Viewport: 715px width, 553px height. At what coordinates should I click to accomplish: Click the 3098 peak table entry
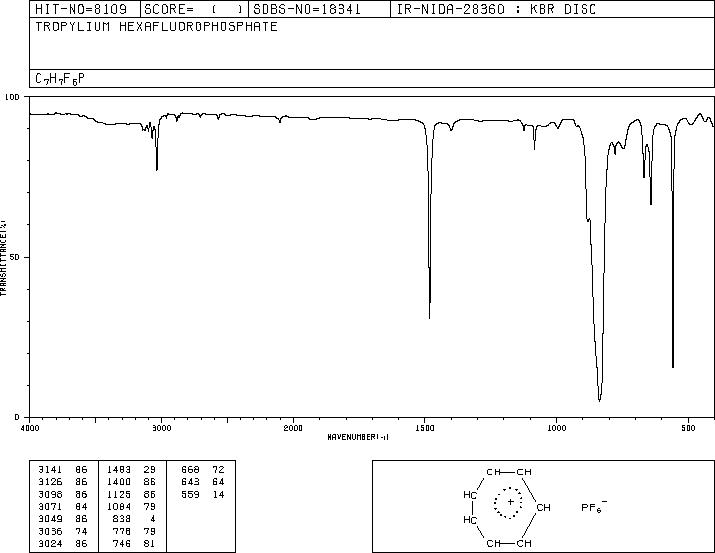point(50,495)
